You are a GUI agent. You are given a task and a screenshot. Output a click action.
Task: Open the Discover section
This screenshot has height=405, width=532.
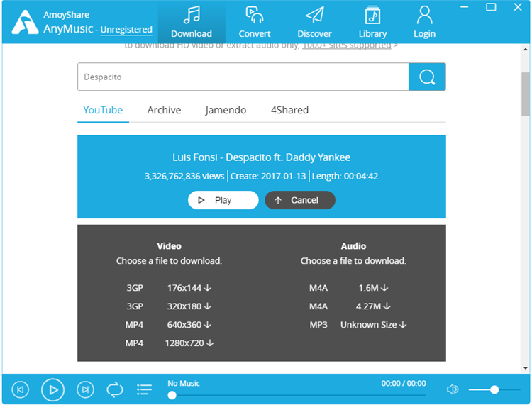[x=314, y=22]
